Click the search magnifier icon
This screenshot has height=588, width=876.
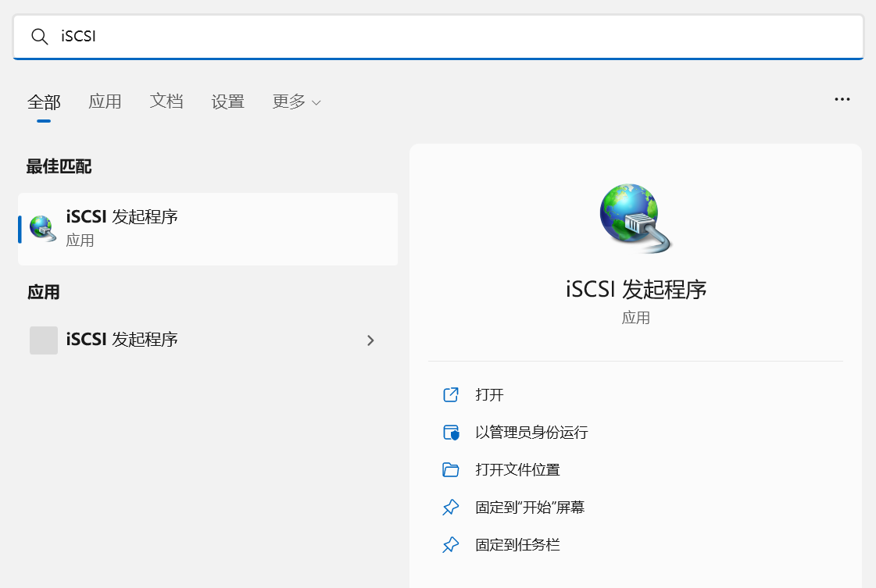point(39,37)
